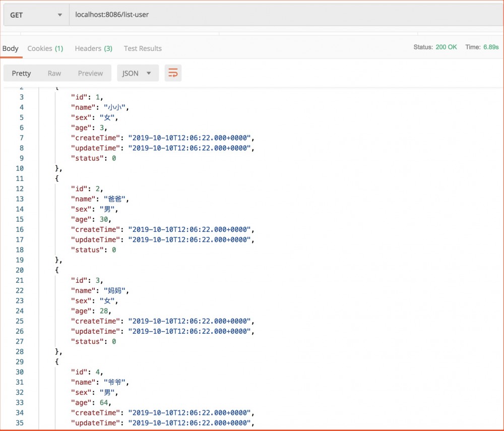Screen dimensions: 504x431
Task: Click line number 12 in the gutter
Action: 20,189
